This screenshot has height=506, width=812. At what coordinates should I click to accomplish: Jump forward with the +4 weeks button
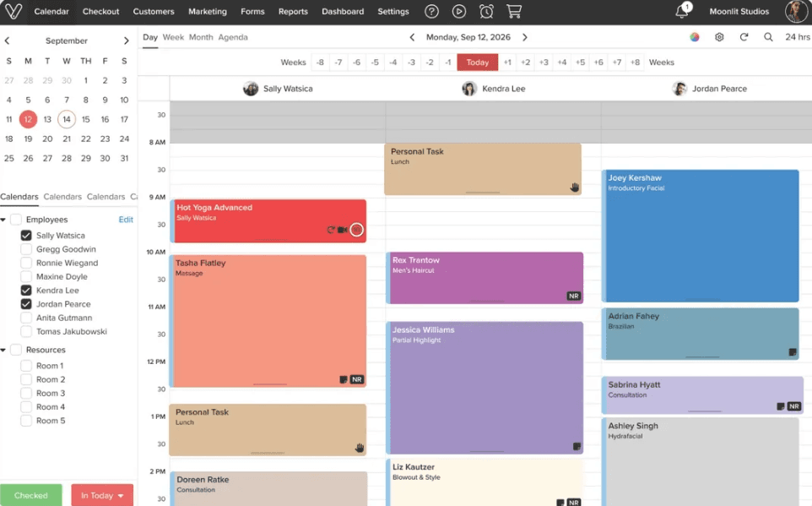(562, 63)
